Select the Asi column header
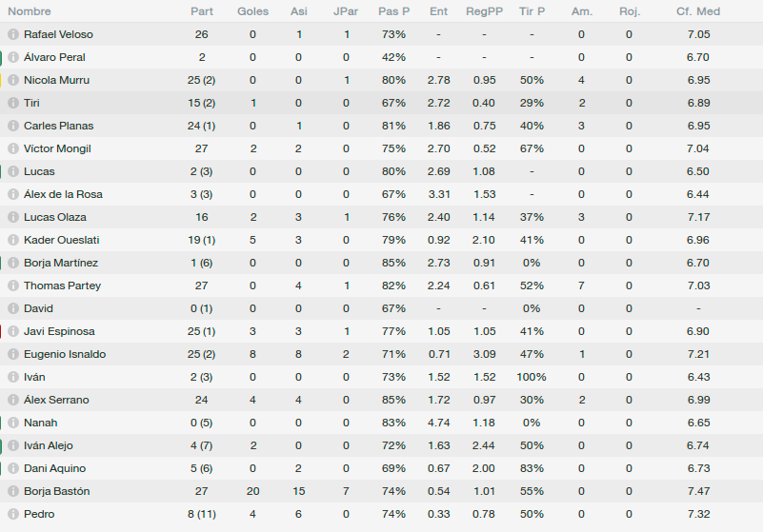763x532 pixels. click(x=299, y=11)
